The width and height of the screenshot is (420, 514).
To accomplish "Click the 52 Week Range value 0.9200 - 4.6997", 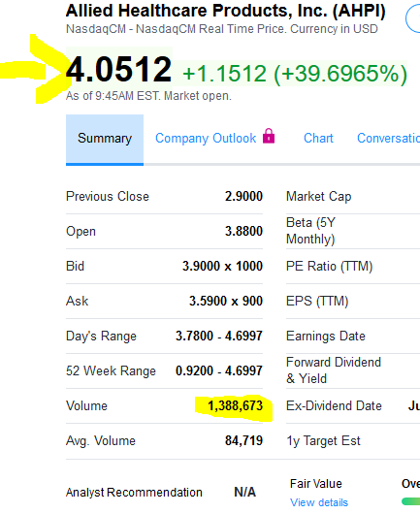I will point(219,370).
